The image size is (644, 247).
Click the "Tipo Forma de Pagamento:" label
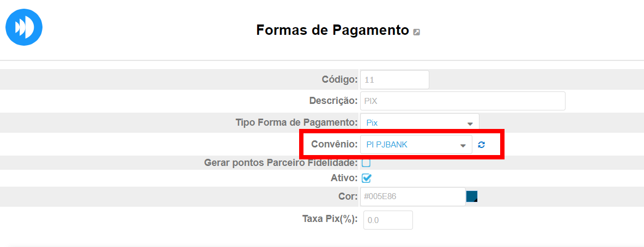click(296, 122)
